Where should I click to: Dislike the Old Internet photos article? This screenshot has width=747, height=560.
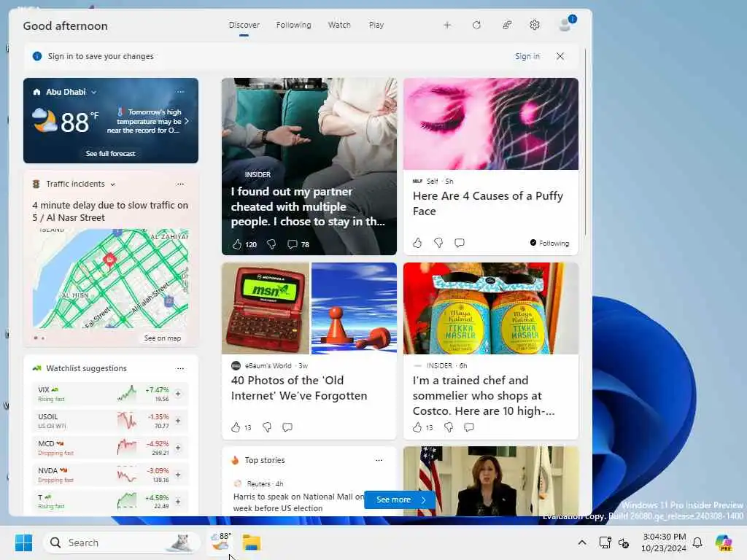267,427
